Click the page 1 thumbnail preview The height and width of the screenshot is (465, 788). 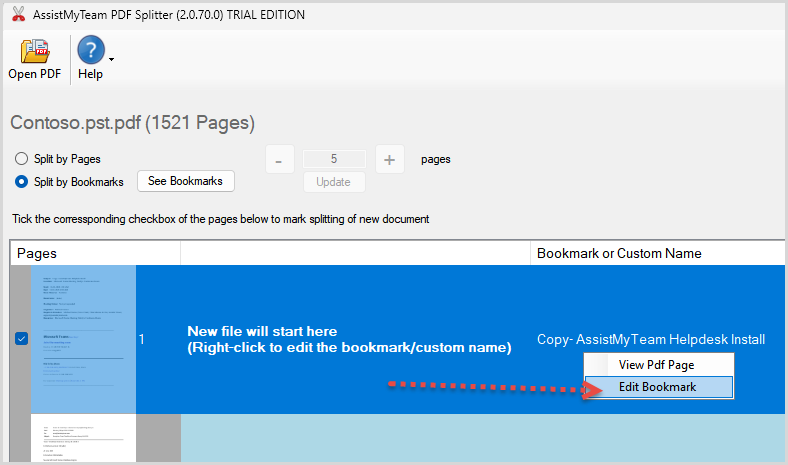pos(83,339)
